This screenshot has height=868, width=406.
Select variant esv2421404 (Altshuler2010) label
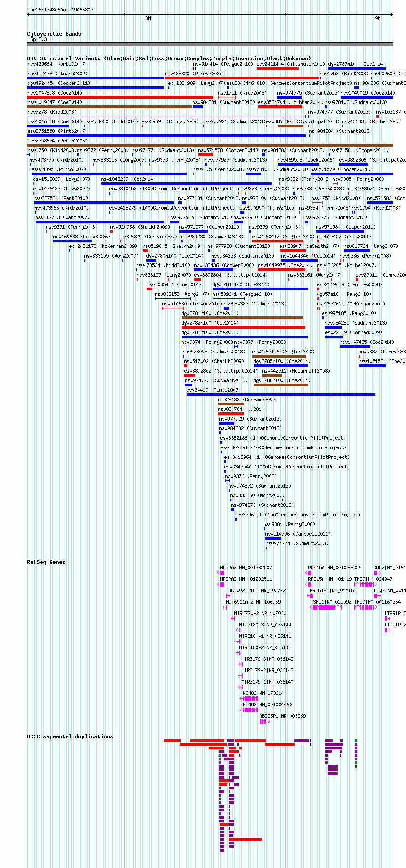click(292, 64)
